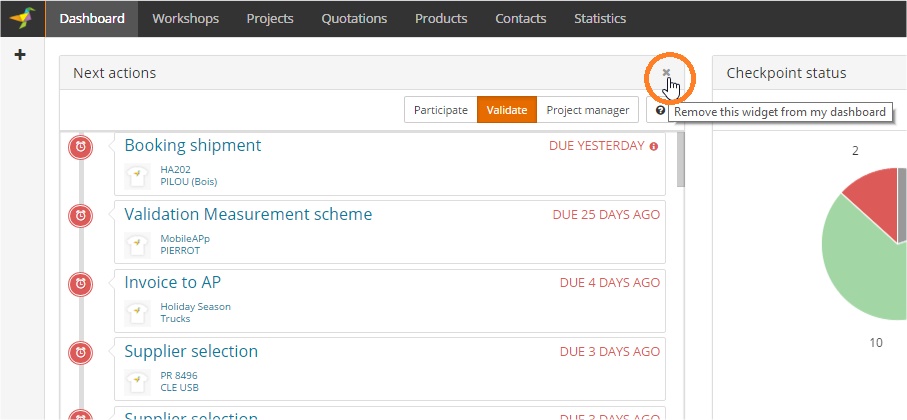Go to the Statistics tab
Viewport: 907px width, 420px height.
point(600,18)
